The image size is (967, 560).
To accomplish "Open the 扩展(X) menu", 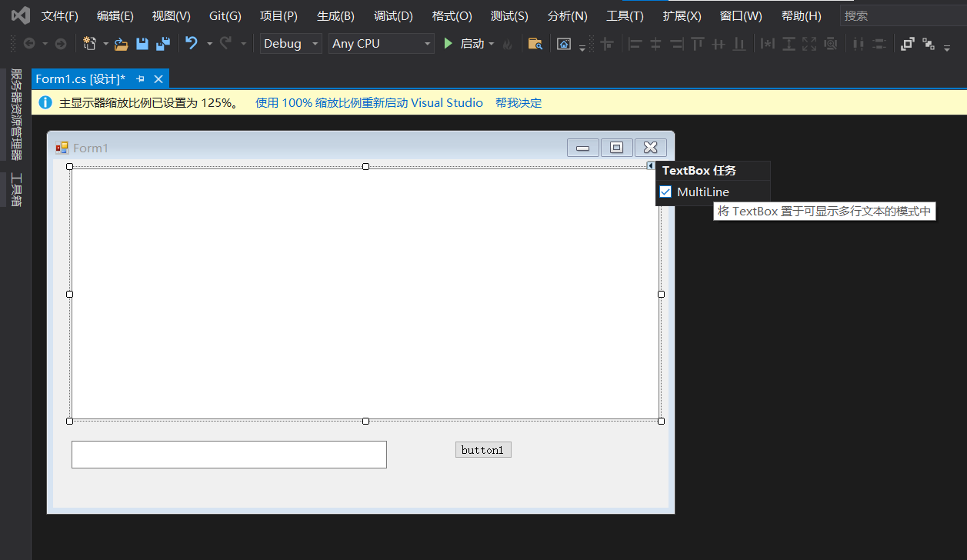I will (x=682, y=15).
